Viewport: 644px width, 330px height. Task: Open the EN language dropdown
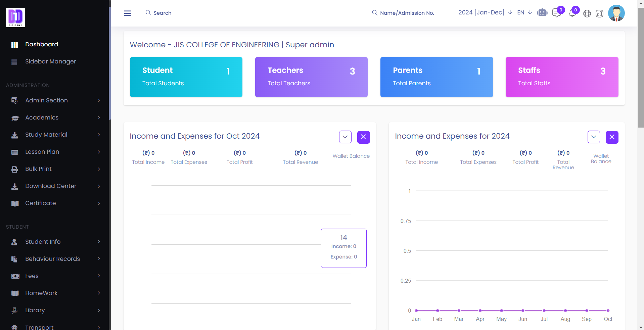(x=524, y=12)
